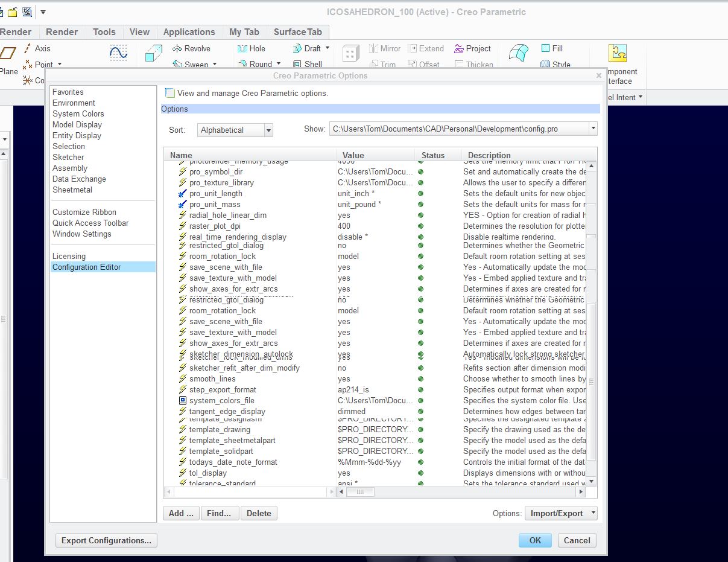Click the lightning icon beside smooth_lines
Screen dimensions: 728x562
pos(183,378)
